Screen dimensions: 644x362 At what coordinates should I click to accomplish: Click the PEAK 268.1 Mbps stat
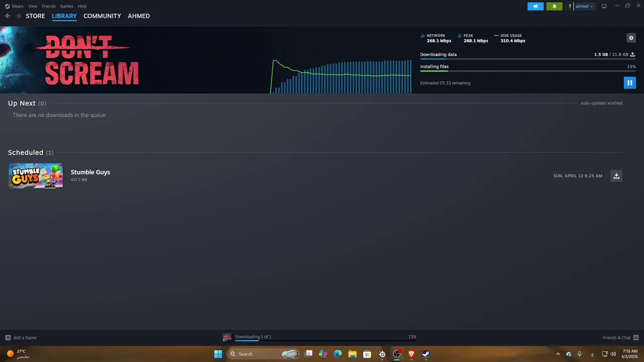click(x=473, y=38)
